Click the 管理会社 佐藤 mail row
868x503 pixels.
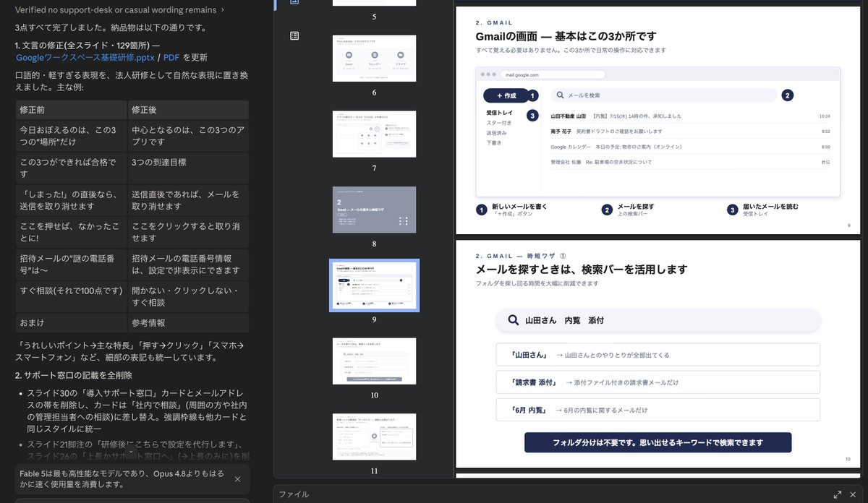click(x=690, y=162)
